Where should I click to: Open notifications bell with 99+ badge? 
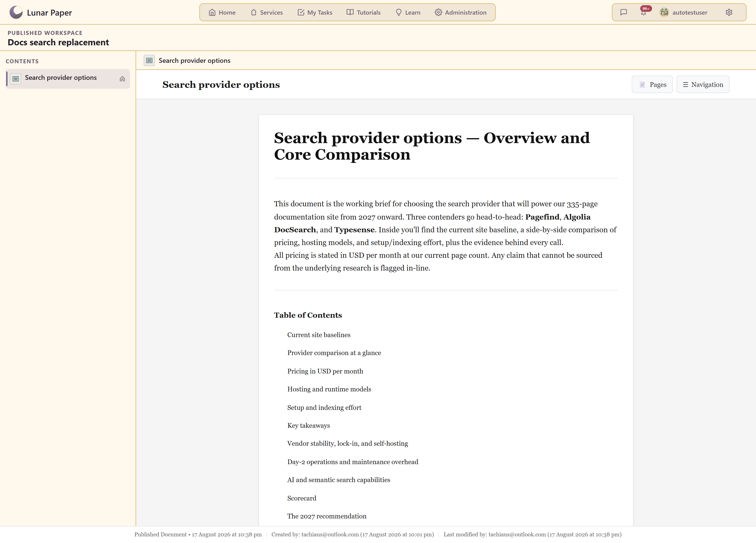[x=644, y=12]
